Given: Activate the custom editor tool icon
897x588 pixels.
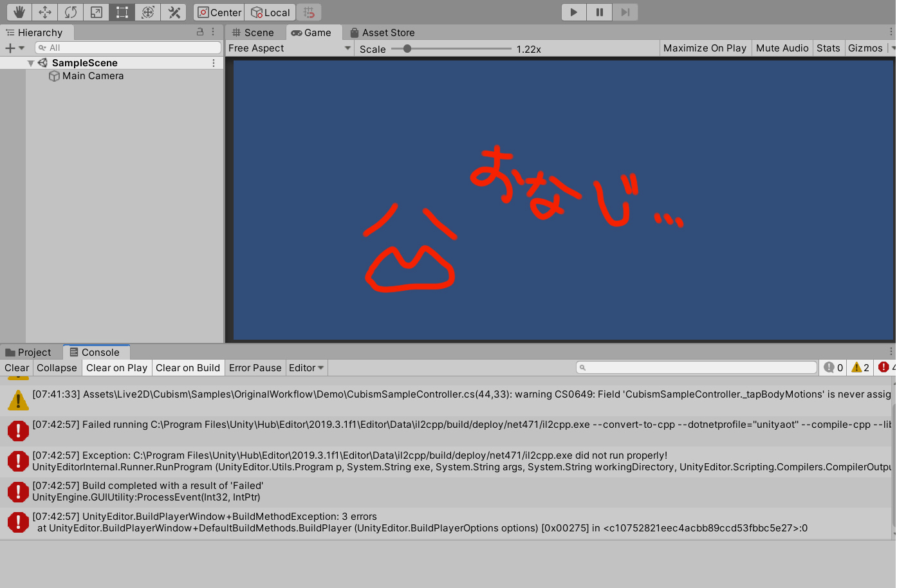Looking at the screenshot, I should click(174, 12).
